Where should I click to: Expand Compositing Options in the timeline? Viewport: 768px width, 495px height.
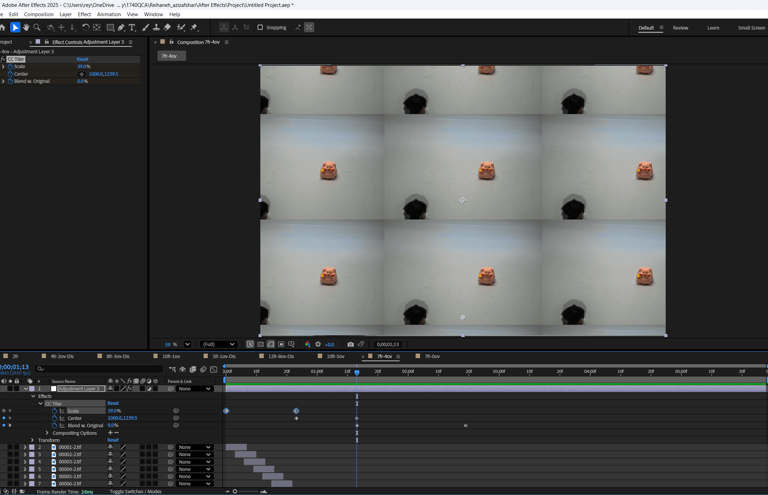[x=47, y=433]
